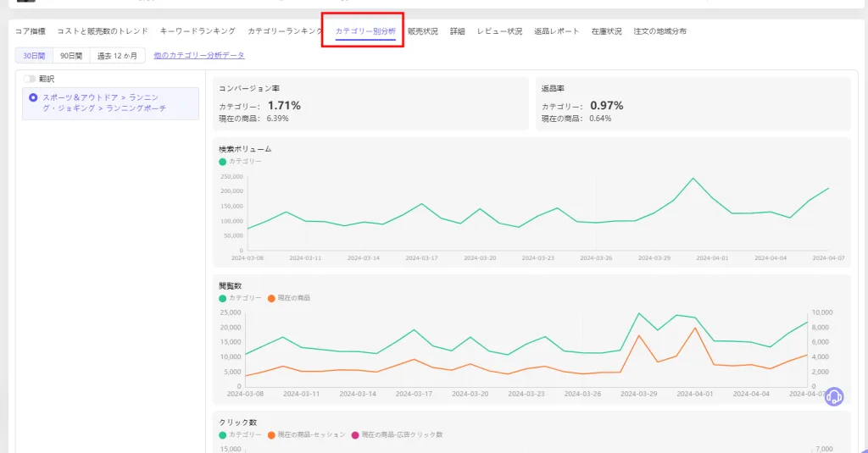Select the 30日間 period button
Image resolution: width=868 pixels, height=453 pixels.
pos(34,56)
